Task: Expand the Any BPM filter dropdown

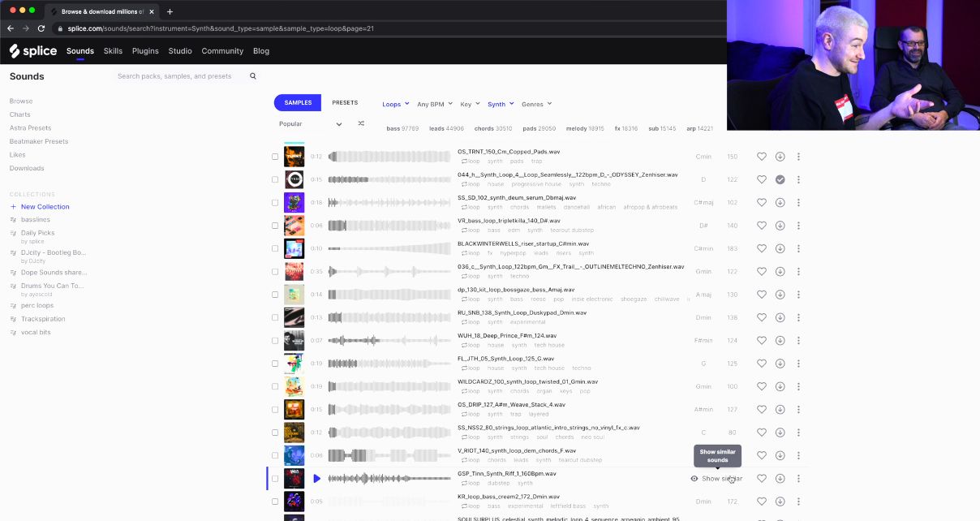Action: click(x=433, y=104)
